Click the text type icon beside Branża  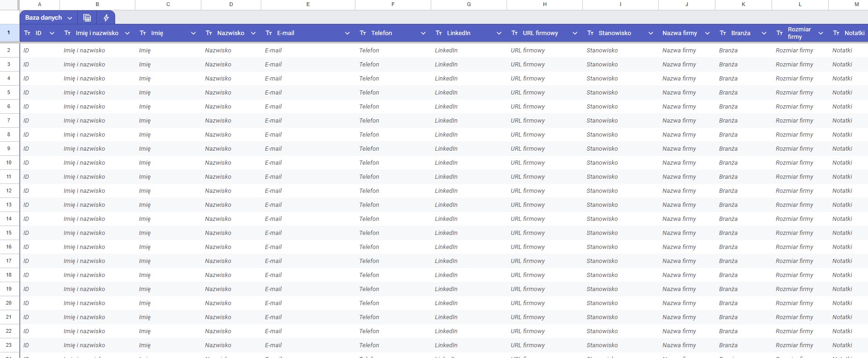coord(723,33)
